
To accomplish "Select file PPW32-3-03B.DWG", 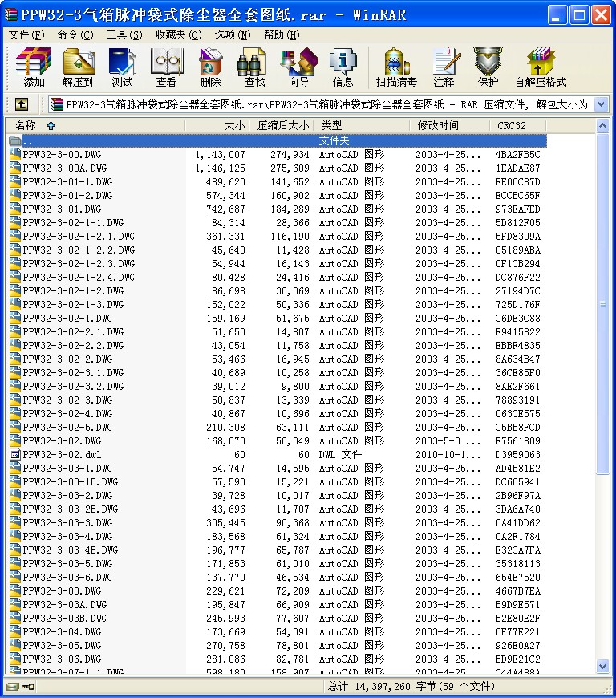I will coord(65,618).
